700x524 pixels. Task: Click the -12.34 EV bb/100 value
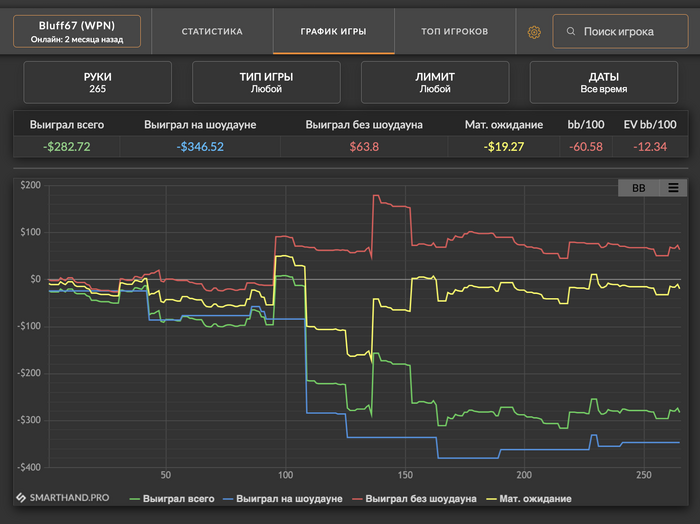650,147
